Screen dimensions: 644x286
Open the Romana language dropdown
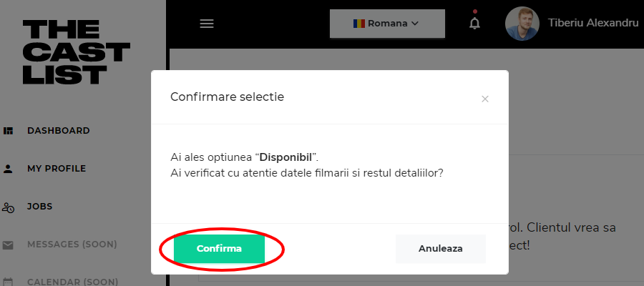[386, 24]
